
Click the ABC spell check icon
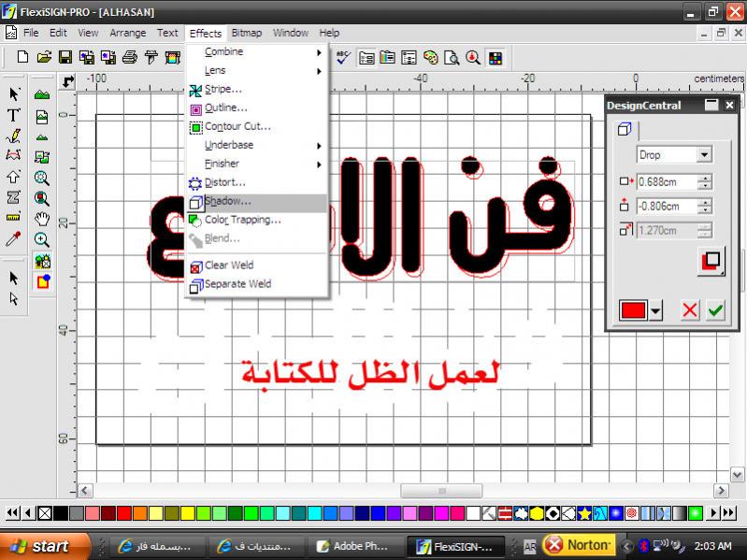tap(343, 58)
